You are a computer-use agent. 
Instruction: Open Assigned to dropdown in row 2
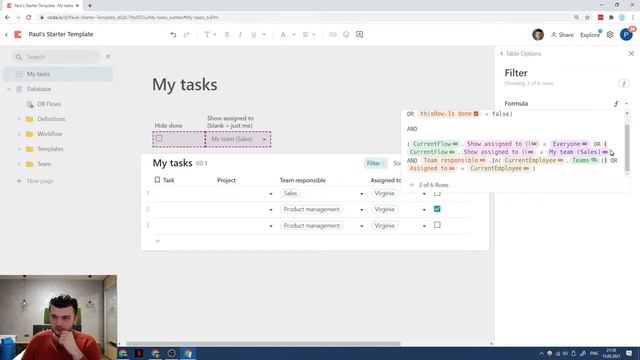pyautogui.click(x=424, y=210)
